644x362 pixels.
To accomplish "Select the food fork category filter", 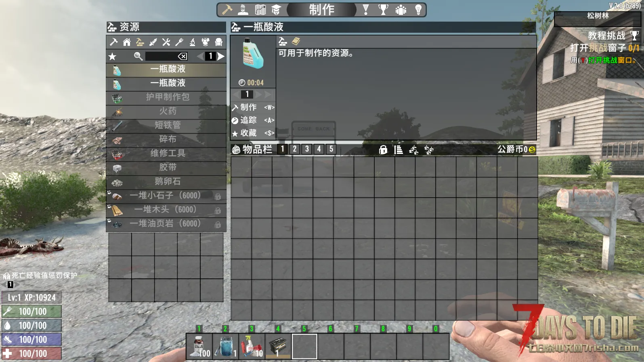I will click(179, 42).
